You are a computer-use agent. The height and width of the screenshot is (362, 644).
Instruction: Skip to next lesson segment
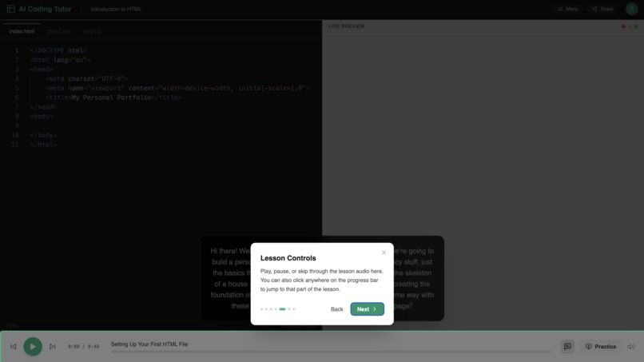52,346
